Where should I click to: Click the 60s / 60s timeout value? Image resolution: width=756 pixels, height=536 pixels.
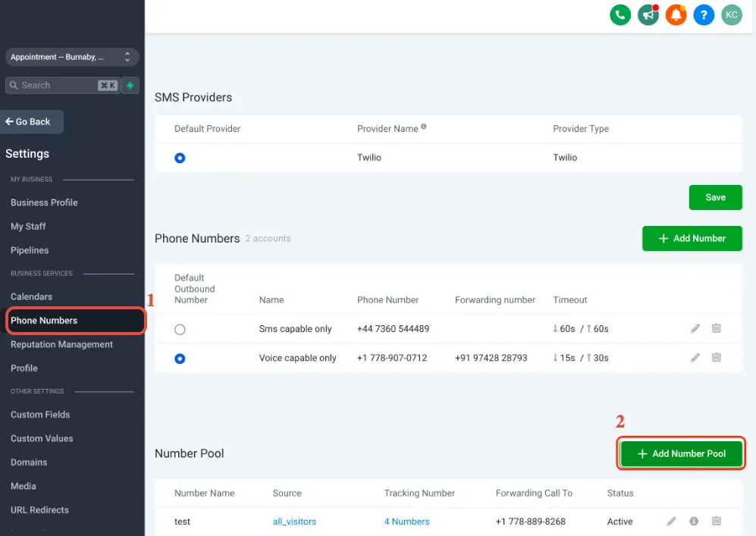[581, 329]
